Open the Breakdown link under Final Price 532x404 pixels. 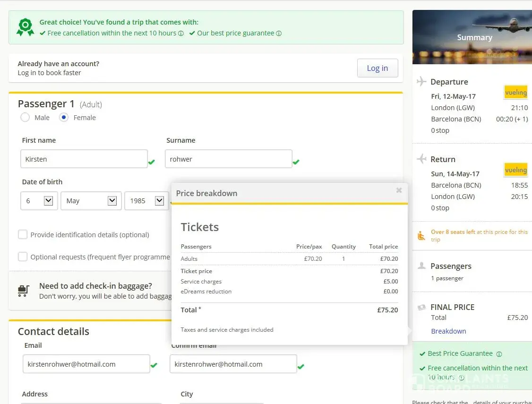[448, 331]
